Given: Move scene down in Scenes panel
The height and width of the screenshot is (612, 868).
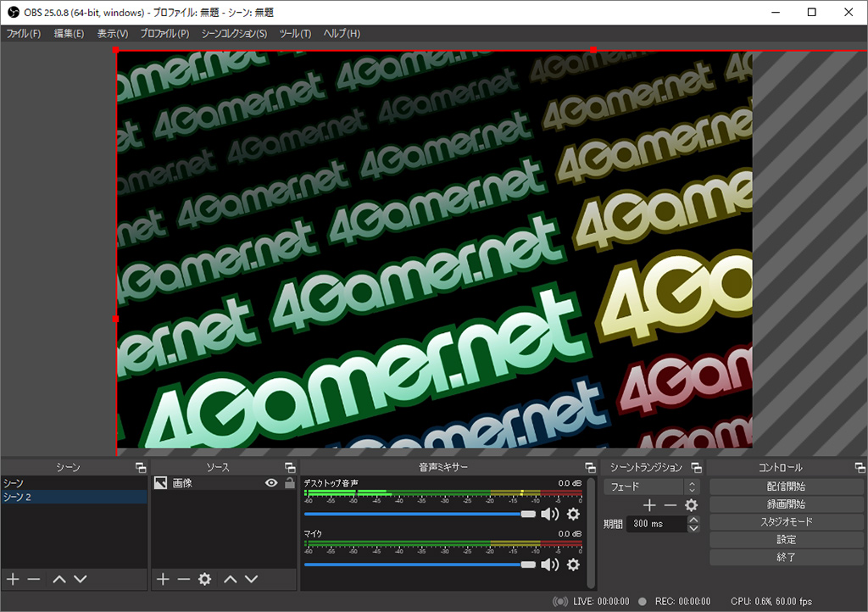Looking at the screenshot, I should 81,579.
